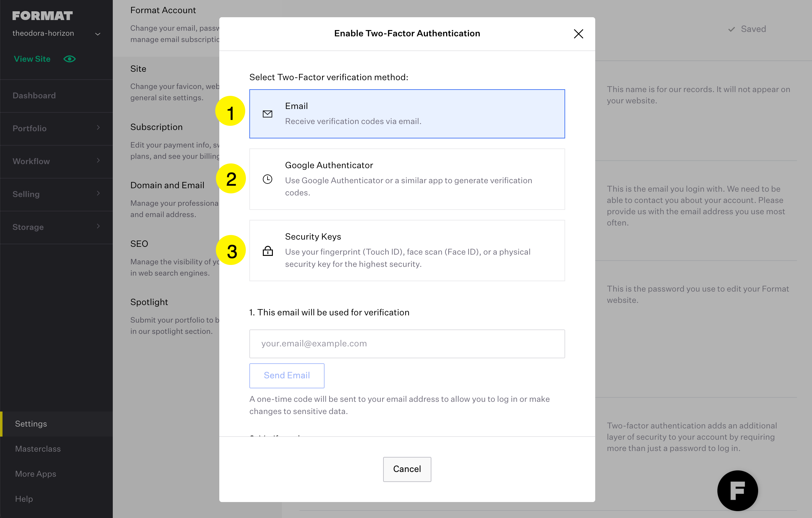Screen dimensions: 812x518
Task: Click the eye icon next to View Site
Action: point(69,59)
